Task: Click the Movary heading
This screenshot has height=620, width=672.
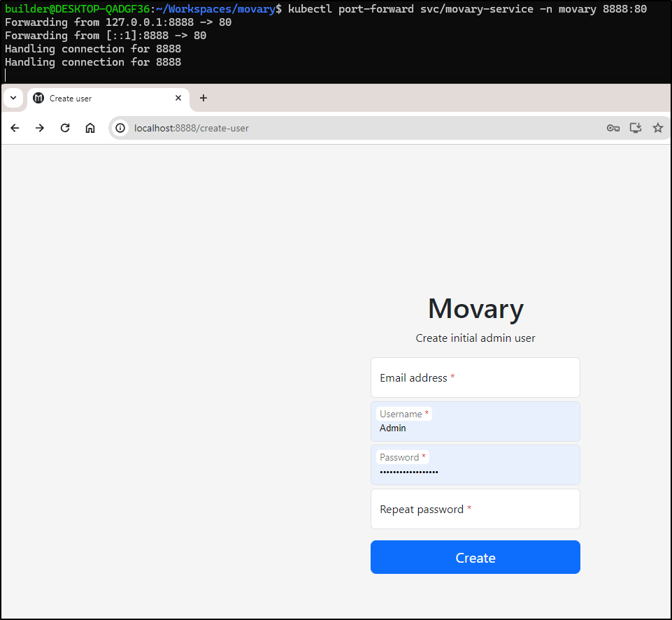Action: tap(476, 310)
